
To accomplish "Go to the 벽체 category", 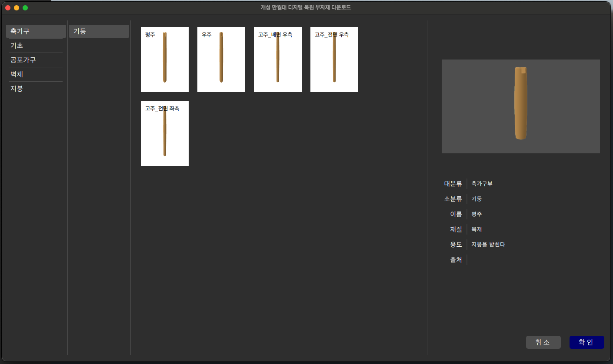I will (x=36, y=74).
